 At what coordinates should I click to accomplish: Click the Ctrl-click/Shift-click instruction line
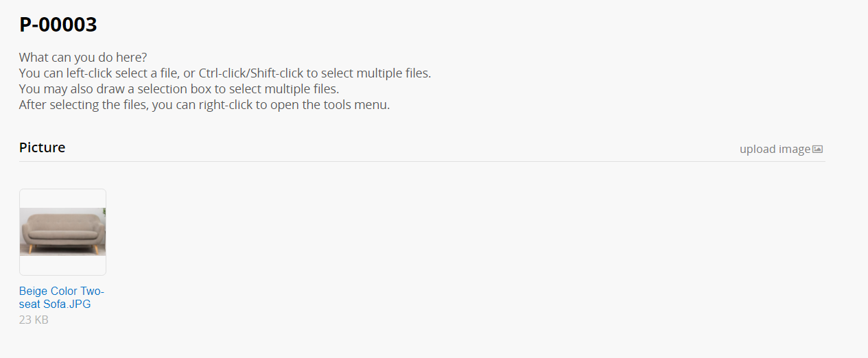click(x=225, y=73)
